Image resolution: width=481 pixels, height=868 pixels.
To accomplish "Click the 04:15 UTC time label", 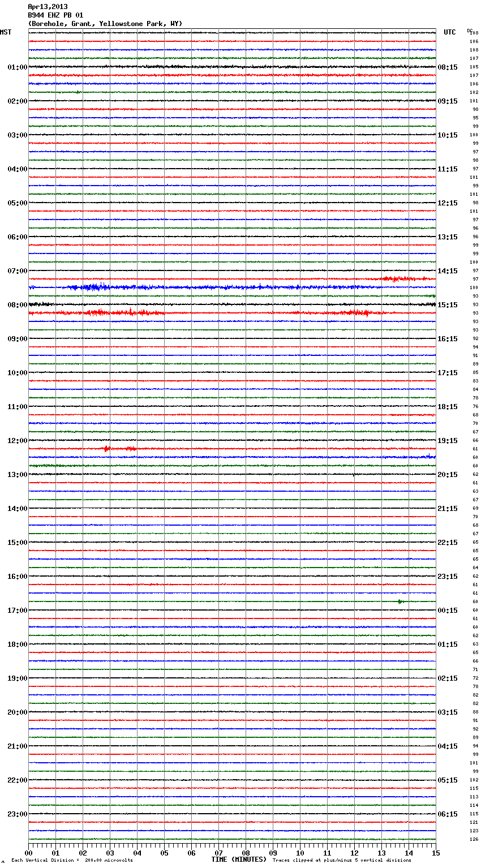I will click(x=448, y=746).
